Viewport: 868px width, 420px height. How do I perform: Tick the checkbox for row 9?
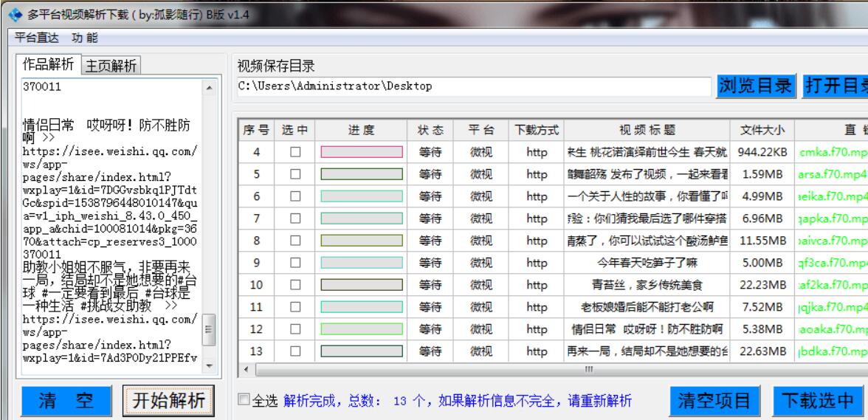click(x=295, y=263)
